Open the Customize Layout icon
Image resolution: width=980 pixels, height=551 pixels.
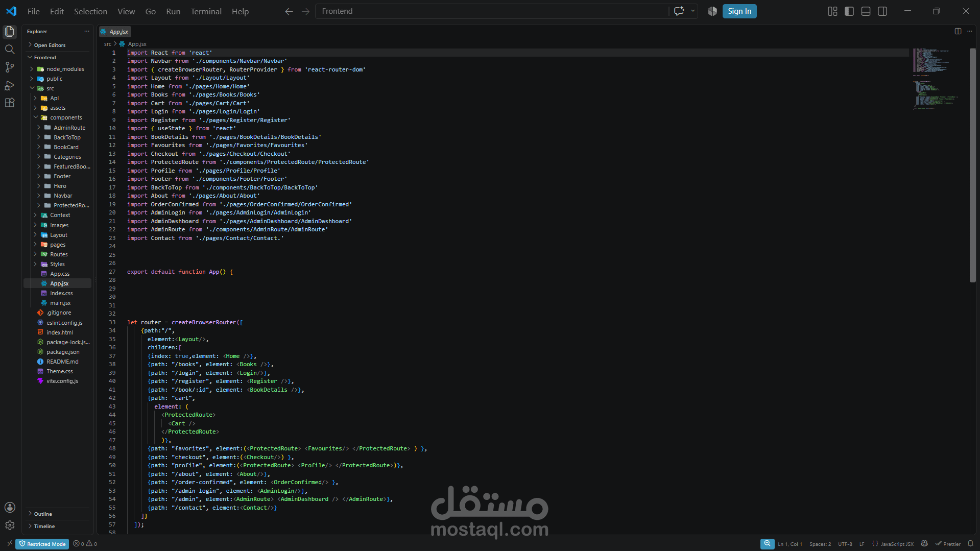coord(832,11)
